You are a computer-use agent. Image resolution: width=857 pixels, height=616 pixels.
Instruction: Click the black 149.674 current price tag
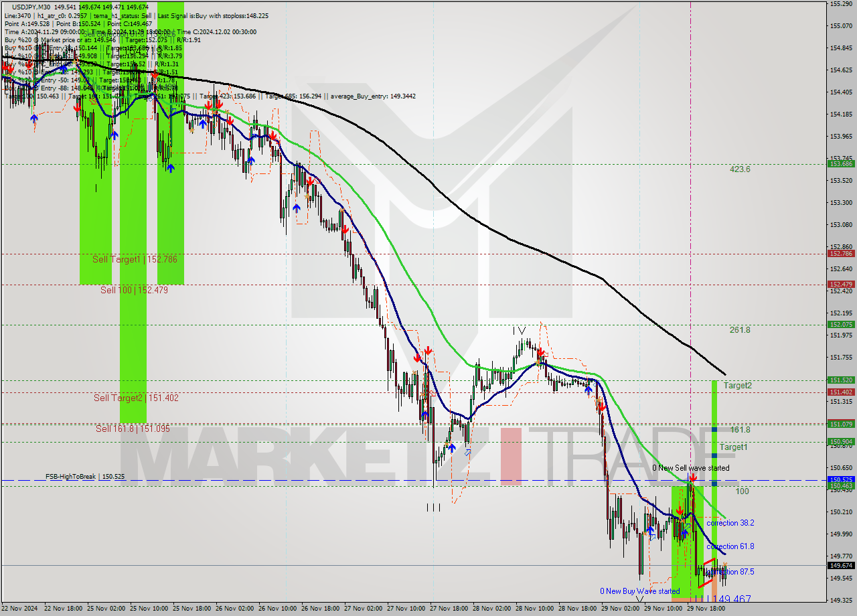click(841, 565)
